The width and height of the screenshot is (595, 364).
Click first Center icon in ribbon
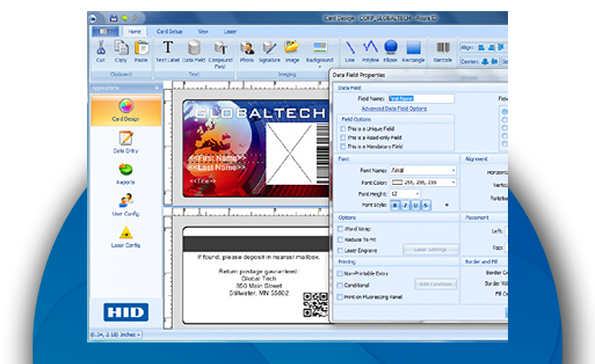click(x=485, y=62)
